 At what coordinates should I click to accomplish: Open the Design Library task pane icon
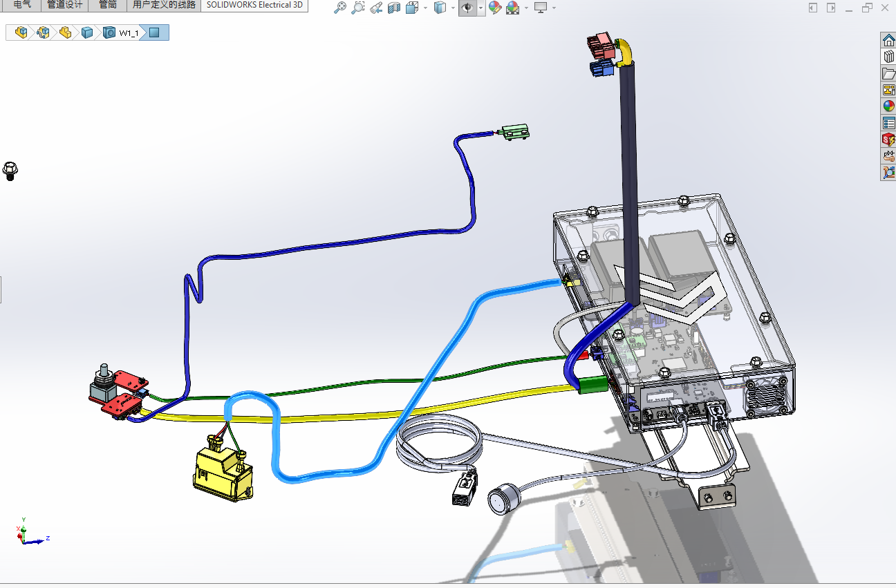pyautogui.click(x=888, y=57)
